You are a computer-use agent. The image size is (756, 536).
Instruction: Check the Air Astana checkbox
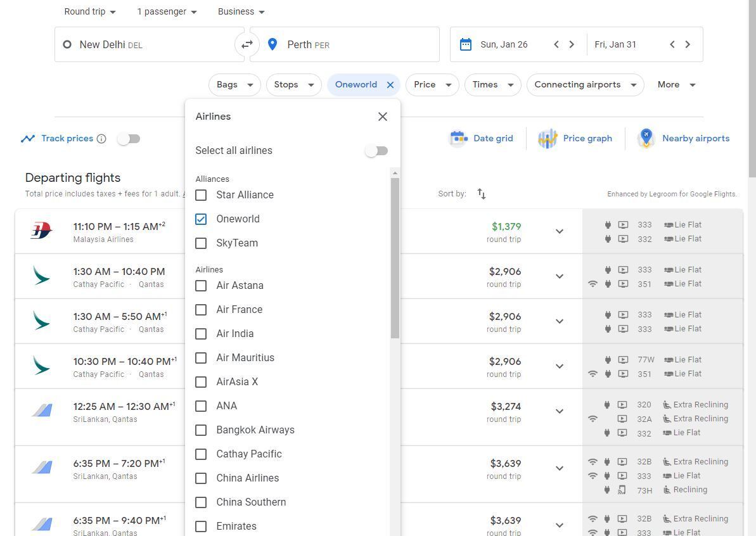click(x=201, y=286)
